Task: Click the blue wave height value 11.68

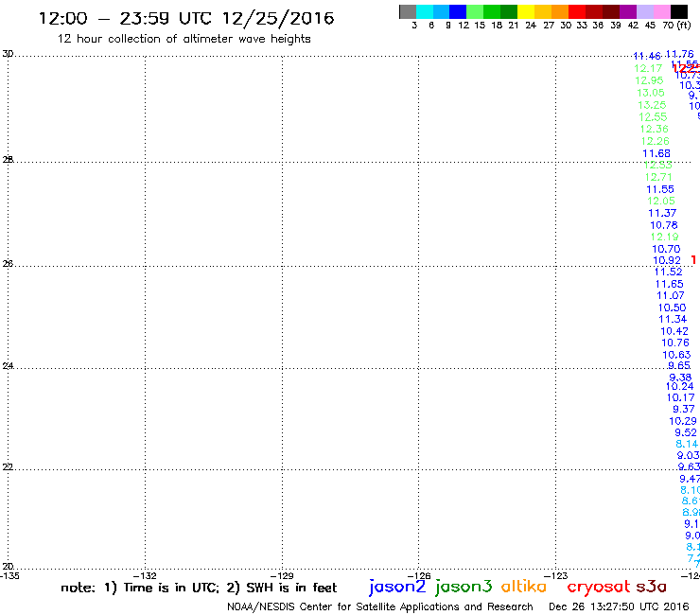Action: pyautogui.click(x=656, y=153)
